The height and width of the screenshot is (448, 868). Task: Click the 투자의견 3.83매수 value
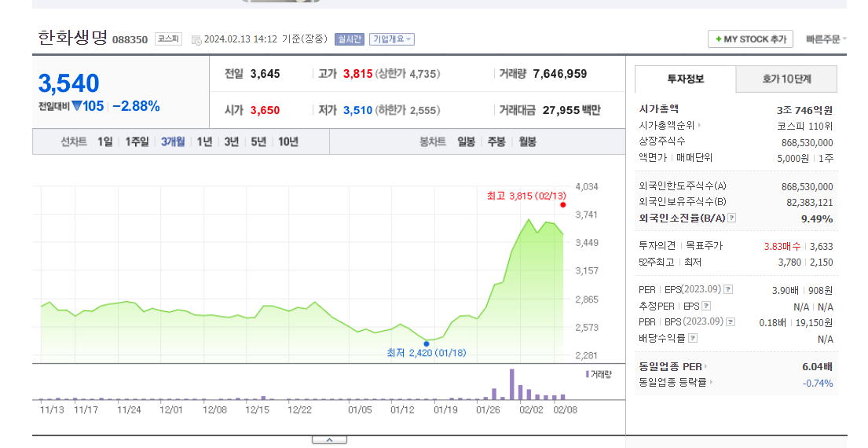(x=782, y=247)
